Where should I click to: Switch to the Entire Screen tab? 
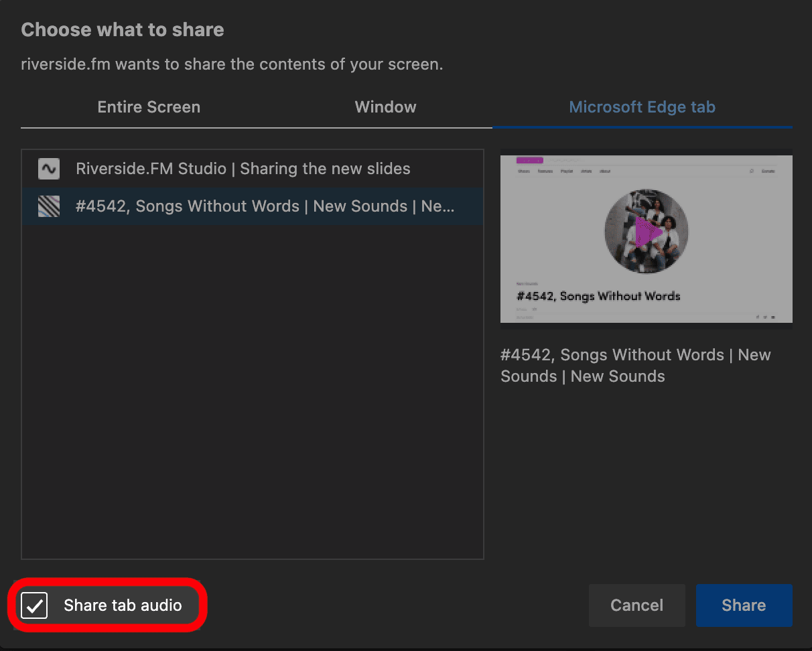(x=149, y=107)
